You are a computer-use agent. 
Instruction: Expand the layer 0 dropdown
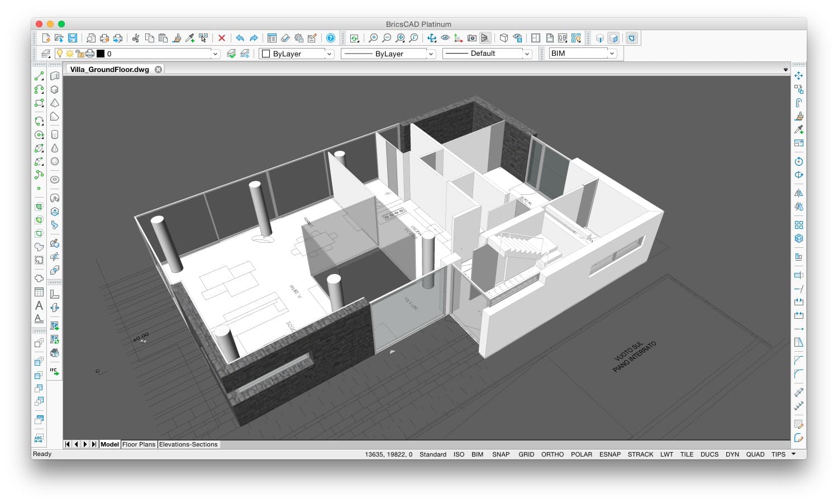tap(215, 54)
